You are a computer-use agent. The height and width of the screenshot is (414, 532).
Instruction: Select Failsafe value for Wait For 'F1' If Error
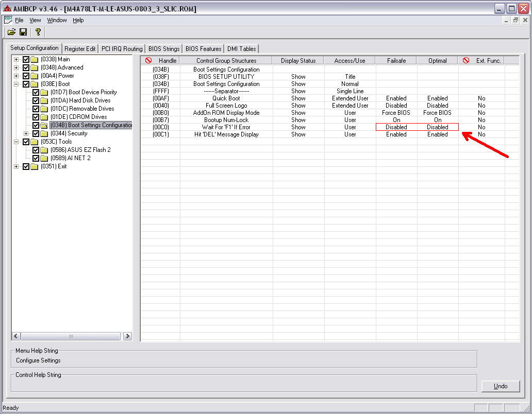(396, 127)
